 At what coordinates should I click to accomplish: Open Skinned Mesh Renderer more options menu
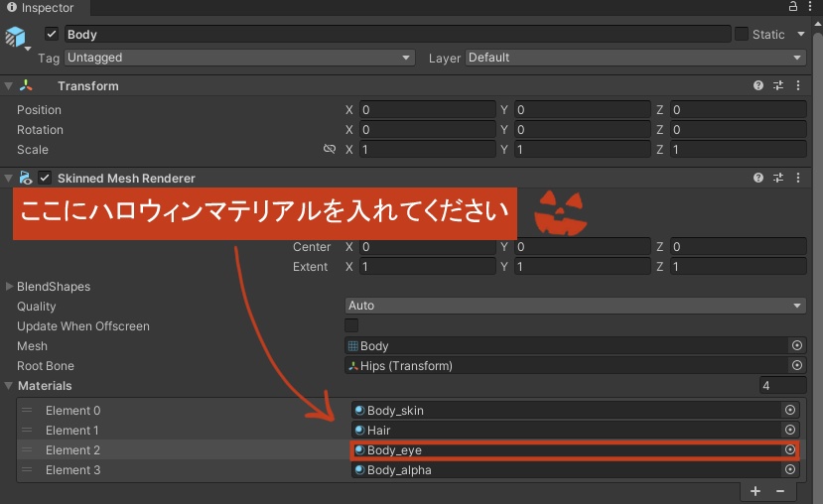pyautogui.click(x=798, y=178)
